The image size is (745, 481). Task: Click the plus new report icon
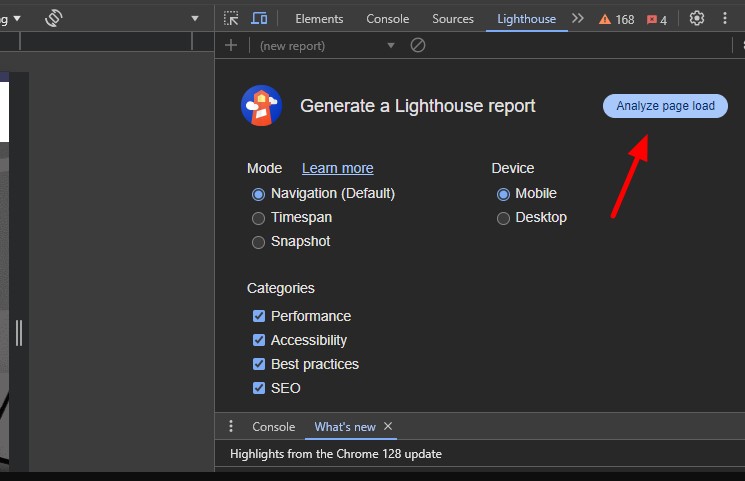[231, 45]
